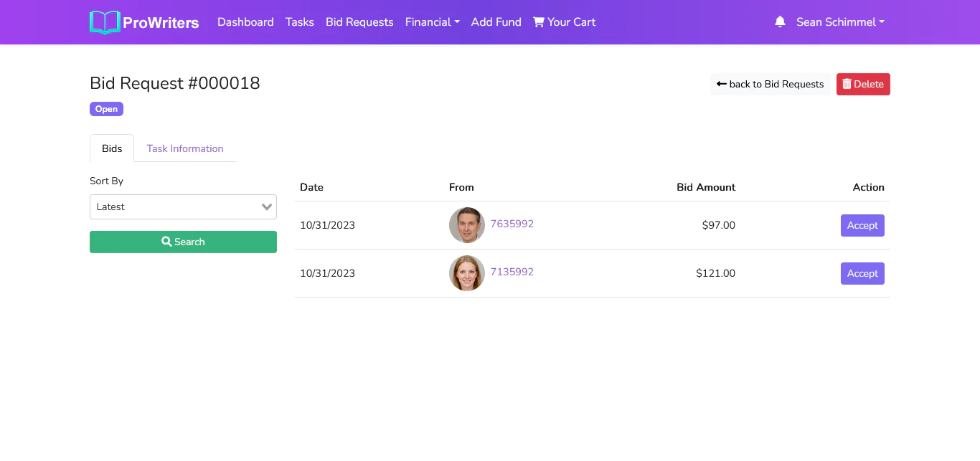Navigate to Bid Requests in navbar

359,22
